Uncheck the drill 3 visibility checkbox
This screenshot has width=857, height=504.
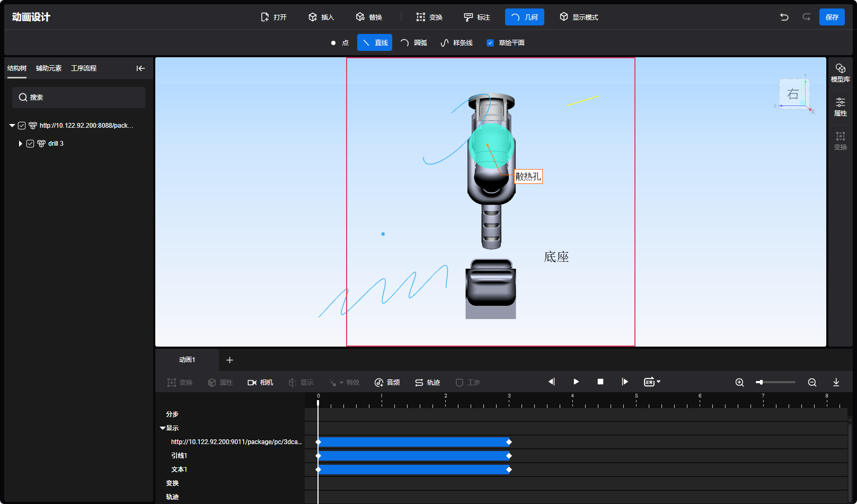point(30,144)
